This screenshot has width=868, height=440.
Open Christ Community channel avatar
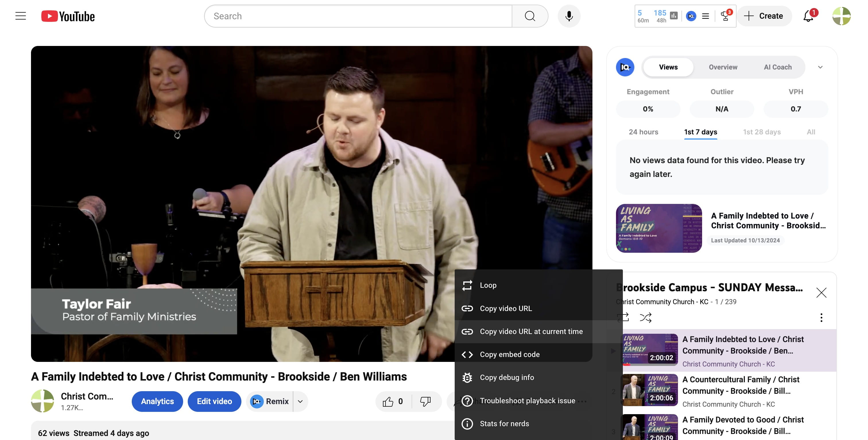click(x=42, y=401)
